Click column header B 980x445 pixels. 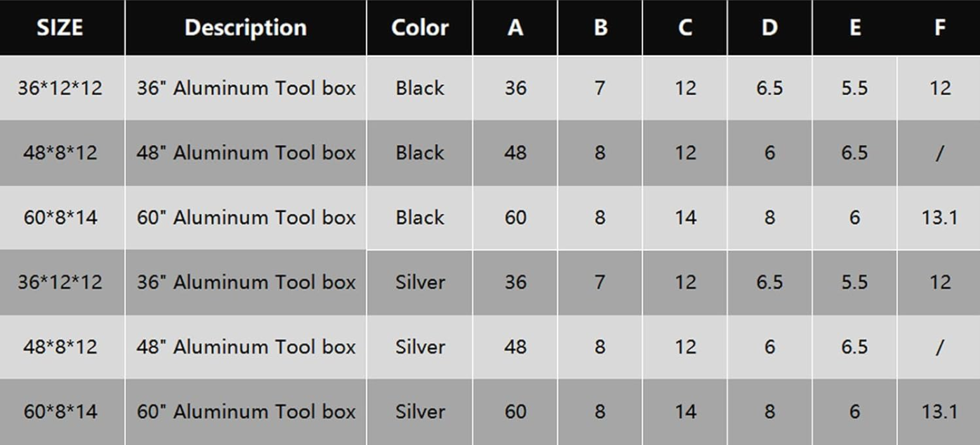[600, 27]
